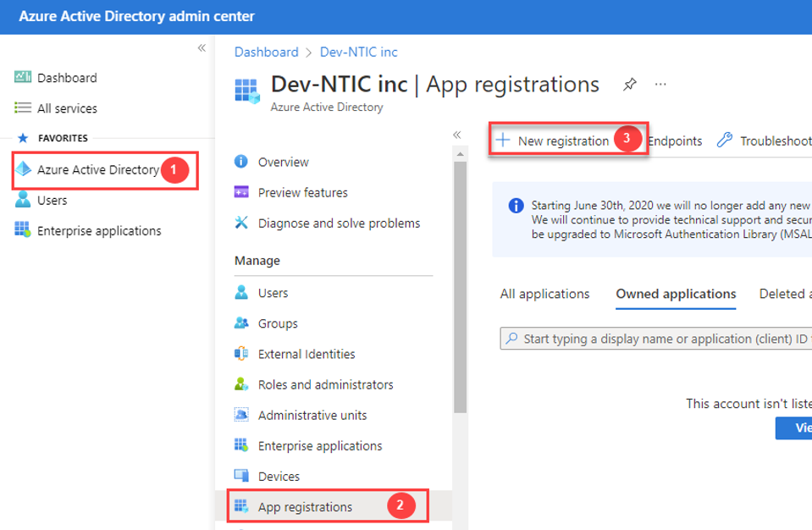Viewport: 812px width, 530px height.
Task: Click the Manage section heading
Action: click(x=257, y=260)
